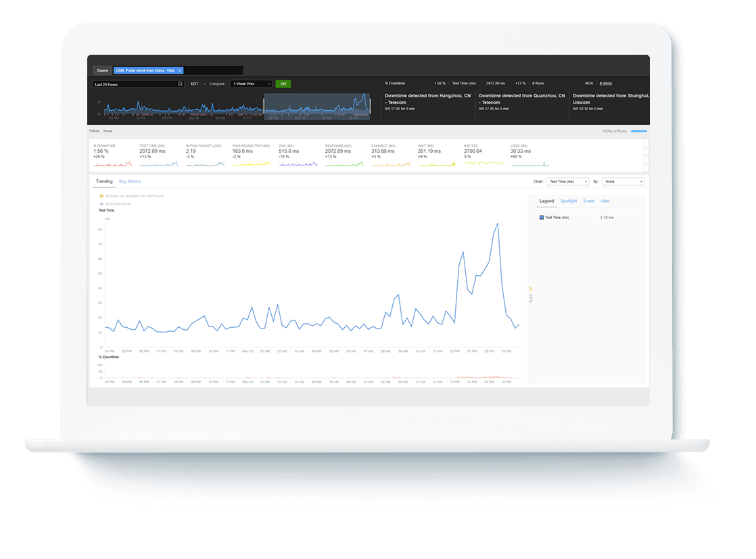This screenshot has height=559, width=756.
Task: Select the Wait (ms) metric tile
Action: [437, 155]
